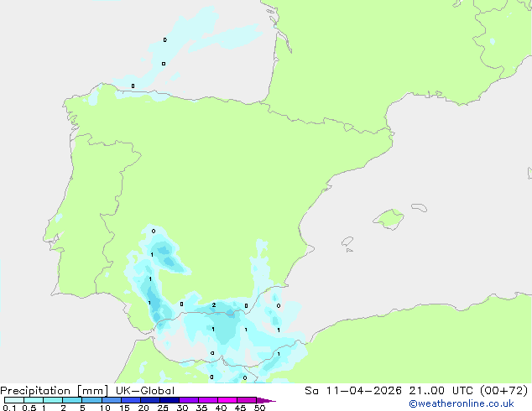This screenshot has width=532, height=411.
Task: Select the 5–10 mm legend color swatch
Action: click(91, 400)
